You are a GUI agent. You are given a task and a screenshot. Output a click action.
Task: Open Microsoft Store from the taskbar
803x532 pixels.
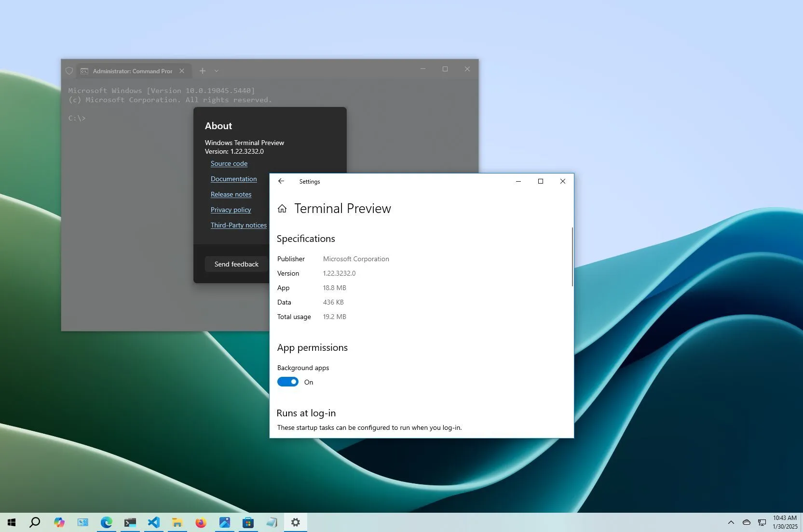click(248, 522)
